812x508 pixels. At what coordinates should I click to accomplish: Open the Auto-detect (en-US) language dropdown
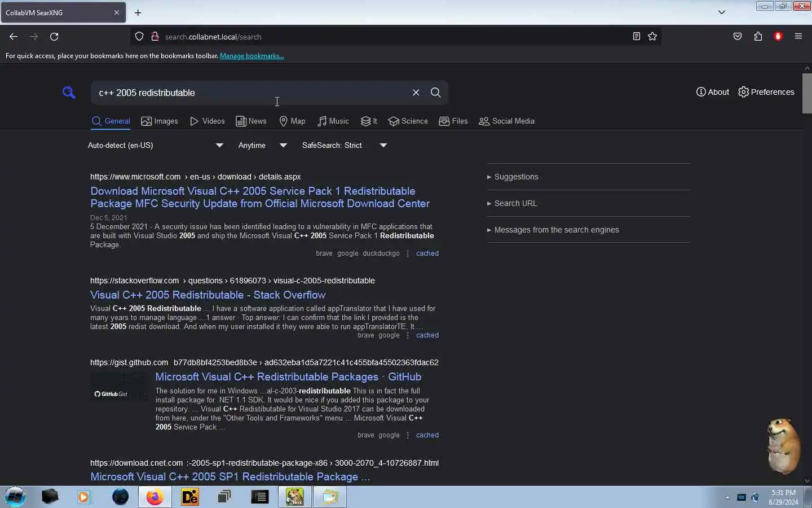tap(156, 146)
